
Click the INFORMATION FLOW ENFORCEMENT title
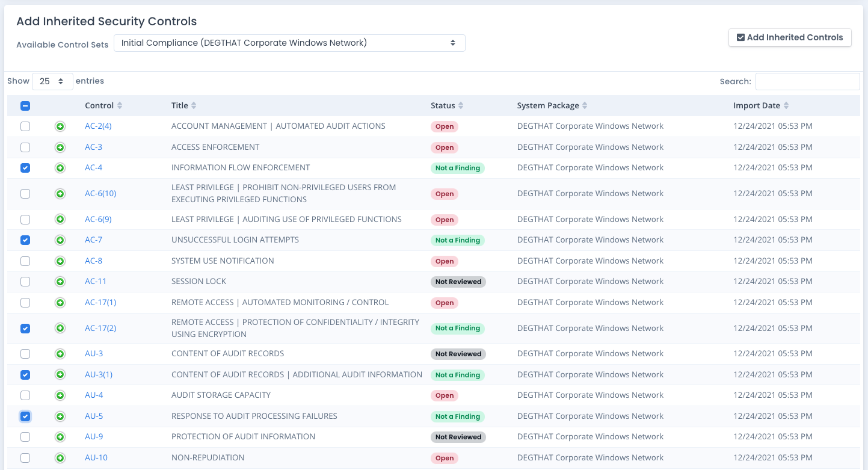(x=241, y=168)
